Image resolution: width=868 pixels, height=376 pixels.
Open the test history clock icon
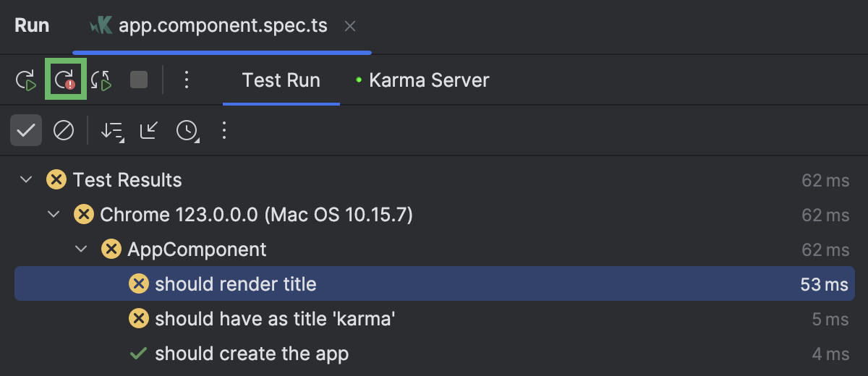[x=187, y=131]
